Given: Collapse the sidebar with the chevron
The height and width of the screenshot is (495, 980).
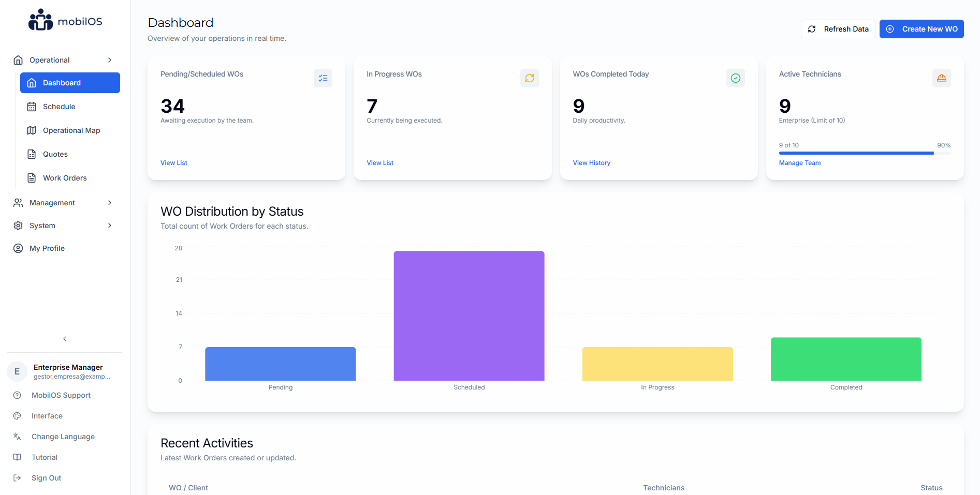Looking at the screenshot, I should pyautogui.click(x=64, y=339).
